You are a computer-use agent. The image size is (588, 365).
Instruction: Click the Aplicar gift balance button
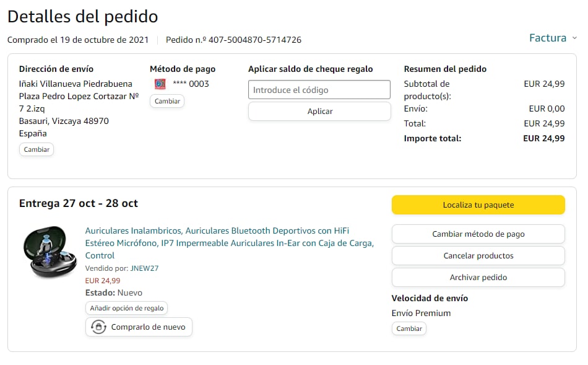click(x=319, y=112)
